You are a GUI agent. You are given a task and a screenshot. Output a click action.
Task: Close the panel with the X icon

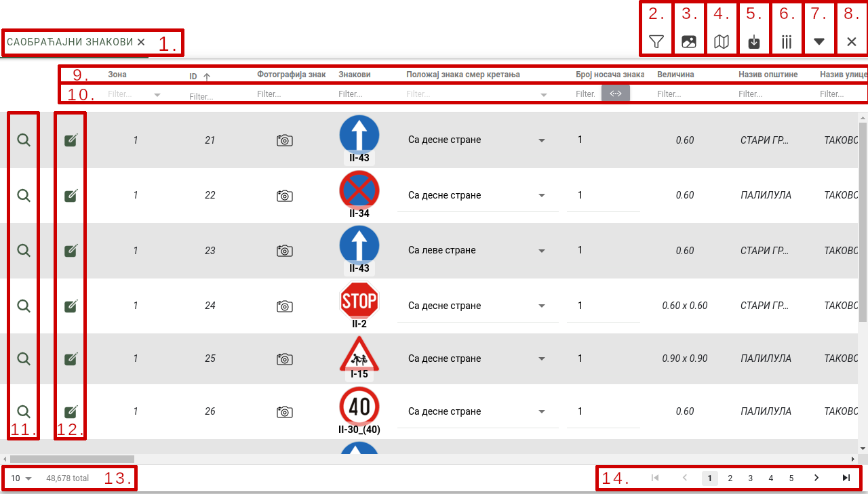pos(852,42)
